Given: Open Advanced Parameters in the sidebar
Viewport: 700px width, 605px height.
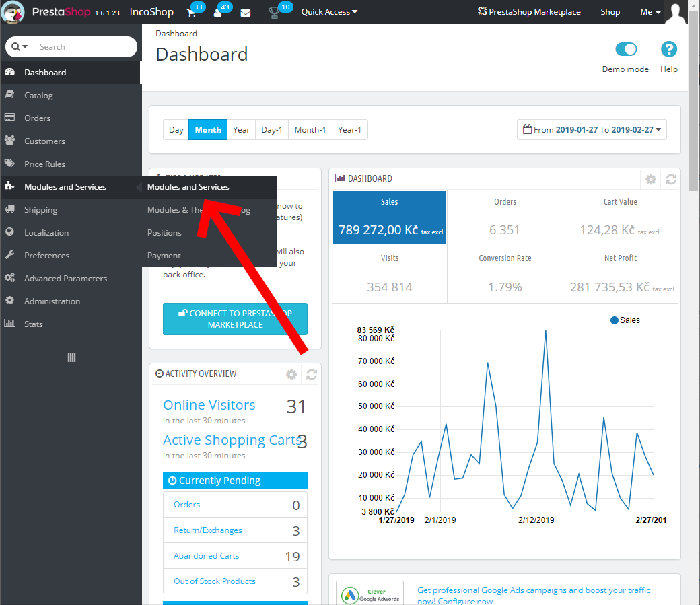Looking at the screenshot, I should (x=71, y=278).
